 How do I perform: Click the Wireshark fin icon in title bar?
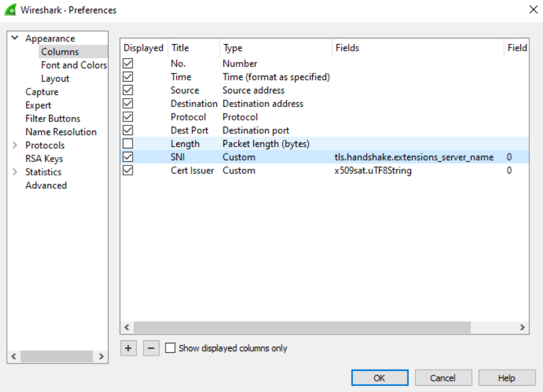click(10, 10)
